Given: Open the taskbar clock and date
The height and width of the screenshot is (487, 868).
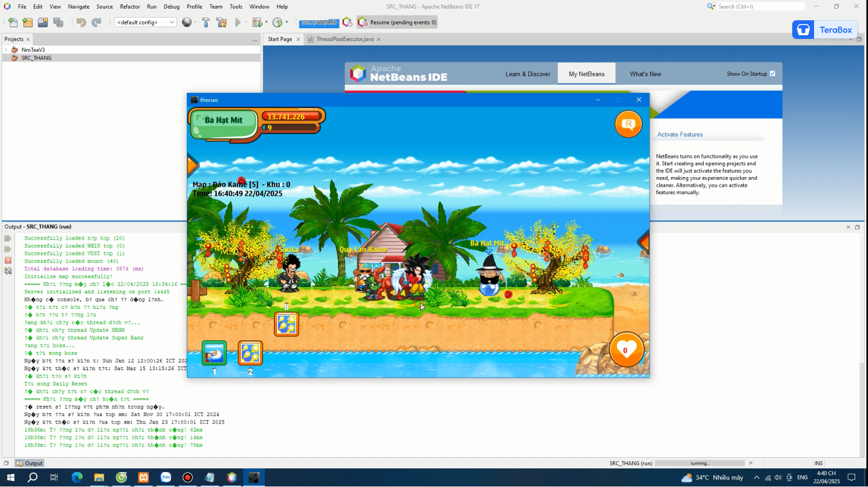Looking at the screenshot, I should (x=826, y=477).
